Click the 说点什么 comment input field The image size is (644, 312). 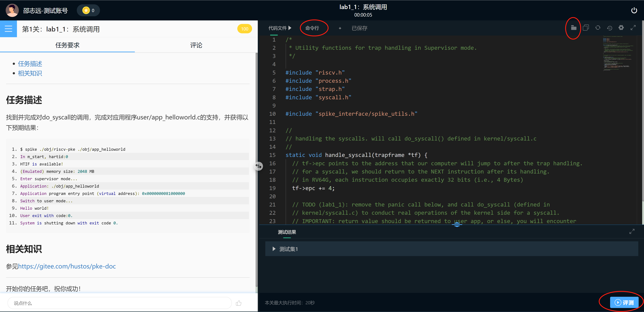click(120, 303)
